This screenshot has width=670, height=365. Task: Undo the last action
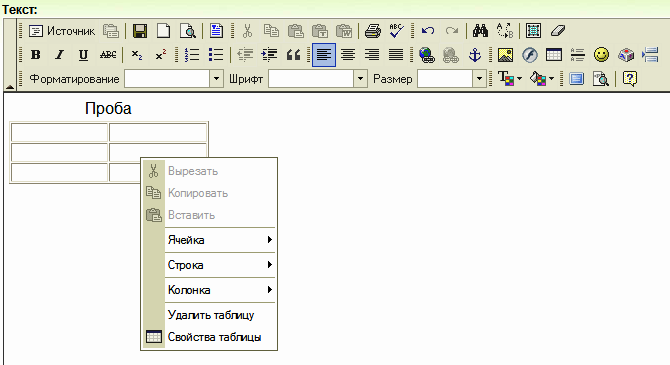click(428, 31)
